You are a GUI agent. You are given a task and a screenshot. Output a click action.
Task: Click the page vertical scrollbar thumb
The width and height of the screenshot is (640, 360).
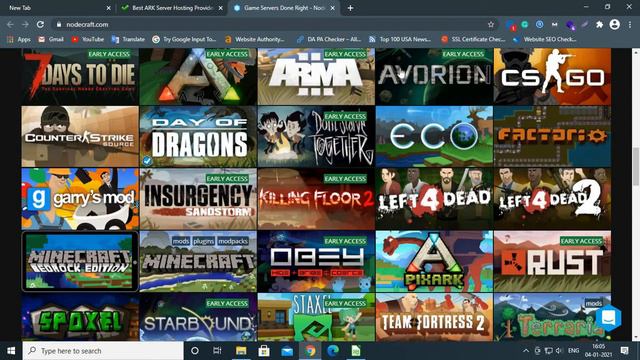point(636,167)
